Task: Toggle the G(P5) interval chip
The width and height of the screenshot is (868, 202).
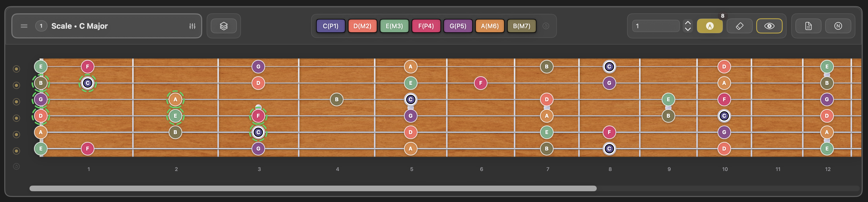Action: pyautogui.click(x=458, y=26)
